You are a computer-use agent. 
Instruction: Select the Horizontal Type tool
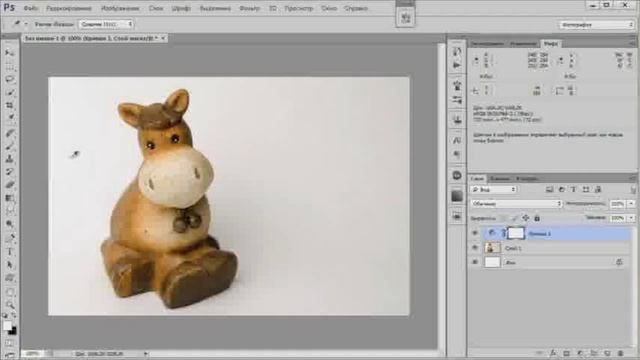(x=10, y=252)
